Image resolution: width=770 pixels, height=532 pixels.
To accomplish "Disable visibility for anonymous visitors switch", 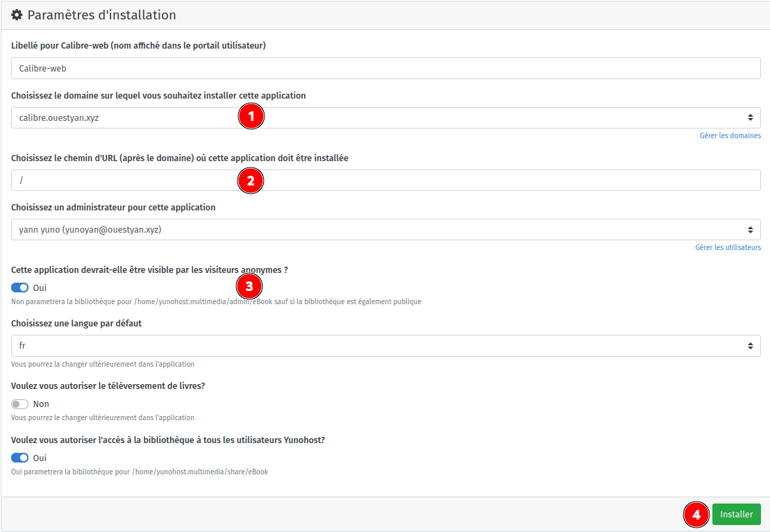I will [x=20, y=288].
